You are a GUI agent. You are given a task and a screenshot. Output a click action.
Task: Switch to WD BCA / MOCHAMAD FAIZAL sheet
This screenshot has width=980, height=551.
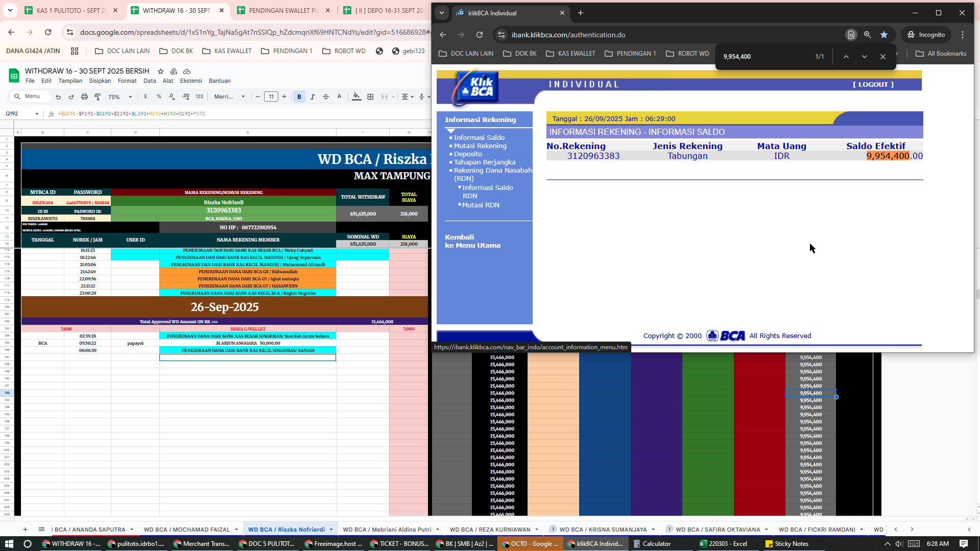click(187, 530)
